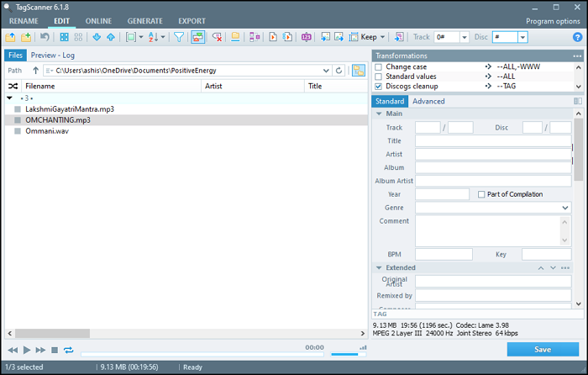
Task: Stop audio playback
Action: (x=55, y=350)
